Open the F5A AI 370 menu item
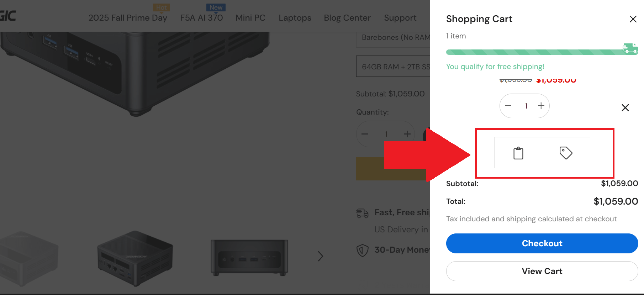This screenshot has height=295, width=644. pyautogui.click(x=201, y=18)
